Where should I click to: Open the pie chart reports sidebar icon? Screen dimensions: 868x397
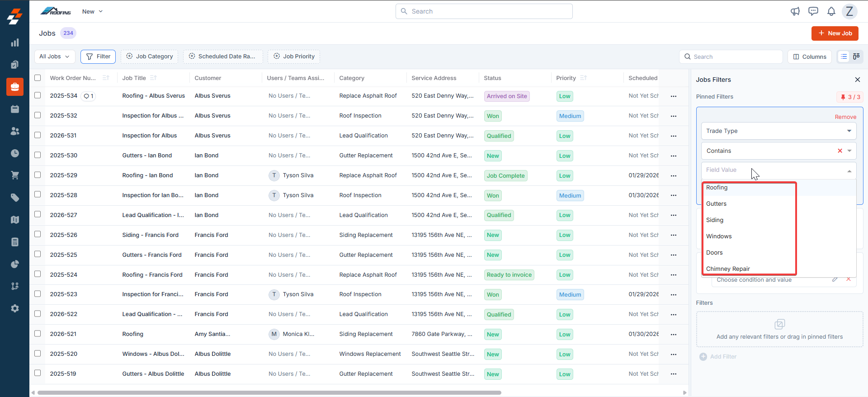click(x=15, y=264)
